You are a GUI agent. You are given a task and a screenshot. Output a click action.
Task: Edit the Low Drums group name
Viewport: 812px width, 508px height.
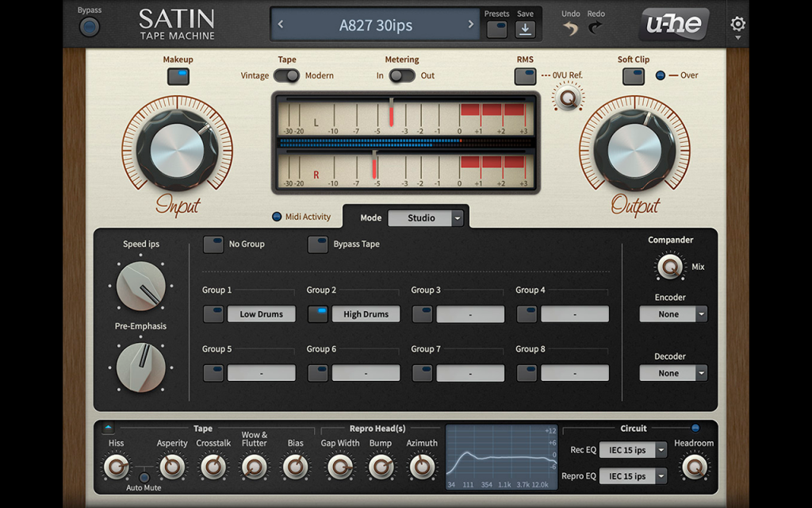click(262, 314)
